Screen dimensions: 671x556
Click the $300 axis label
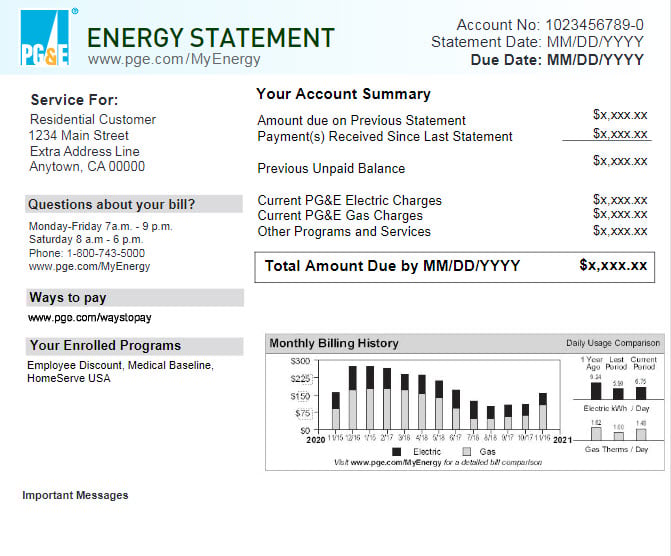click(x=300, y=361)
